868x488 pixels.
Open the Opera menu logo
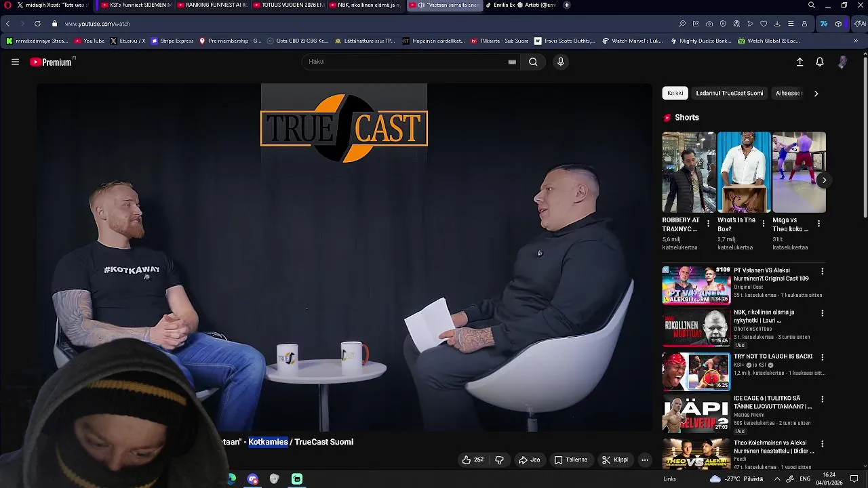pyautogui.click(x=8, y=5)
